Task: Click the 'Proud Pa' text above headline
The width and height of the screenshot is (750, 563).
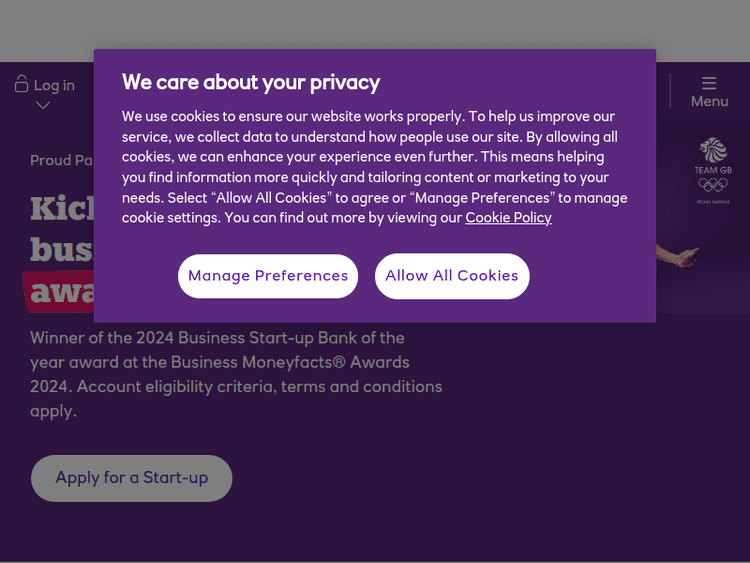Action: point(62,160)
